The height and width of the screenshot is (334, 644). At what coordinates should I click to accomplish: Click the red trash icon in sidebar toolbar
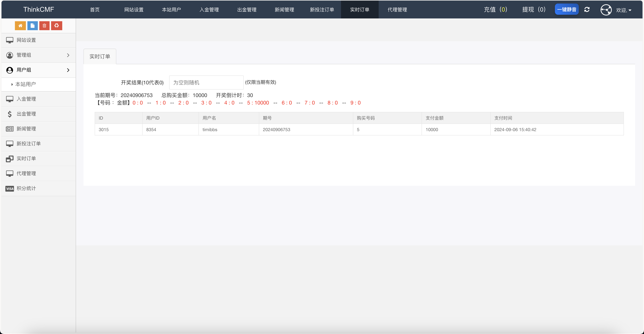coord(44,26)
